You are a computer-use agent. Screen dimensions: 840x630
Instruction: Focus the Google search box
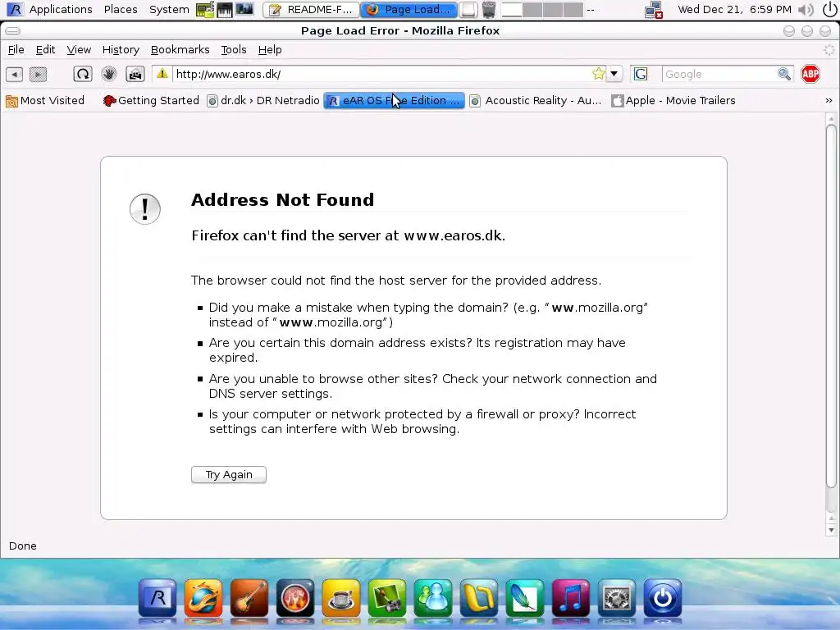point(719,74)
